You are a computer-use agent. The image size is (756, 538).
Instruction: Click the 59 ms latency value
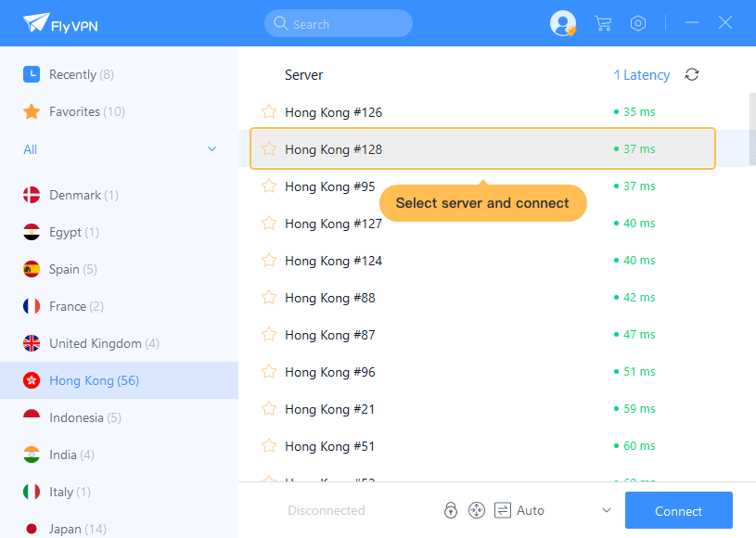pos(639,409)
